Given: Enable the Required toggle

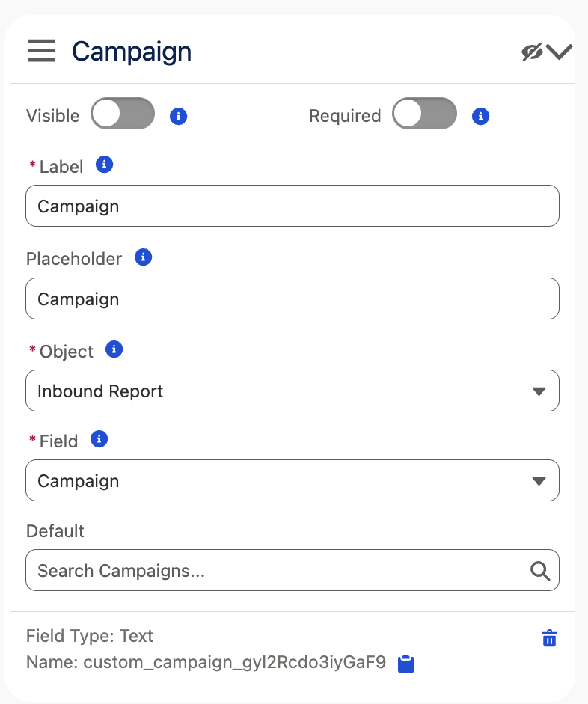Looking at the screenshot, I should point(424,114).
